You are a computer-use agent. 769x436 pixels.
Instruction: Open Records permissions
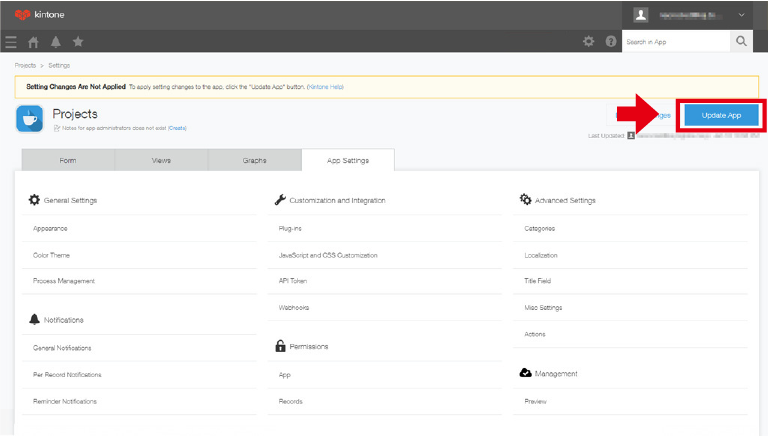coord(290,401)
